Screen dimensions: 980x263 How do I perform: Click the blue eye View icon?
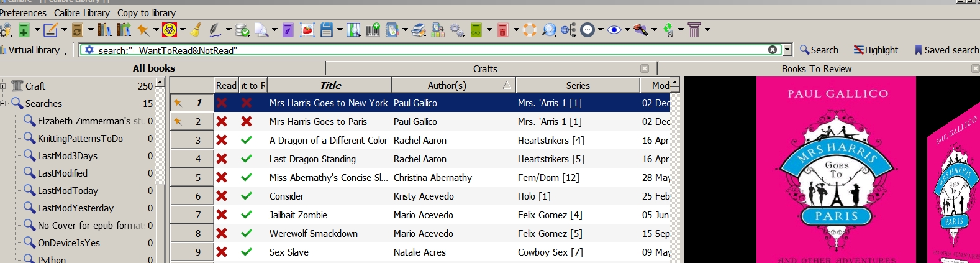click(x=614, y=29)
